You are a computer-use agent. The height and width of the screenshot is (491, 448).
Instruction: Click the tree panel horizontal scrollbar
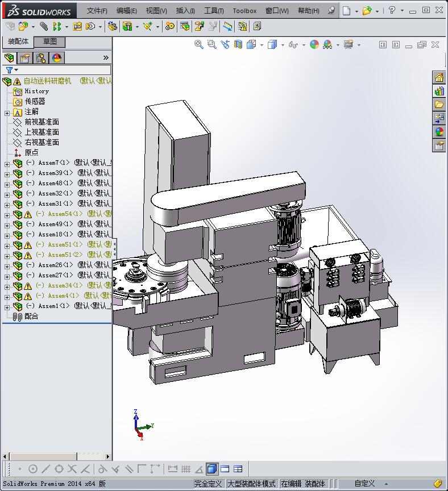point(56,456)
